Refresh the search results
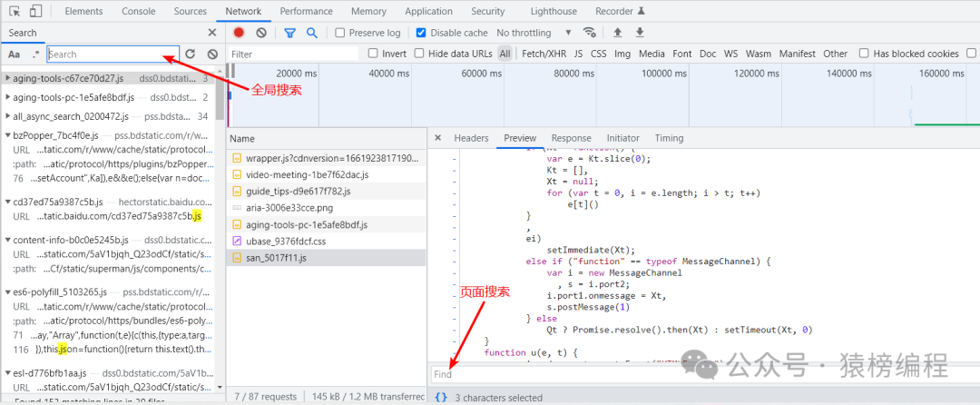This screenshot has height=405, width=980. point(191,54)
